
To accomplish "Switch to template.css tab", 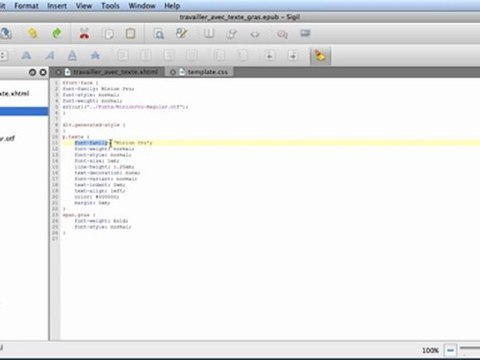I will click(x=208, y=72).
